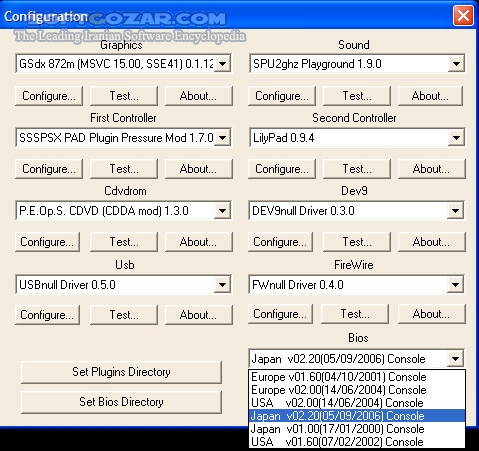The width and height of the screenshot is (479, 451).
Task: Select Europe v02.00(14/06/2004) Console bios
Action: pos(357,390)
